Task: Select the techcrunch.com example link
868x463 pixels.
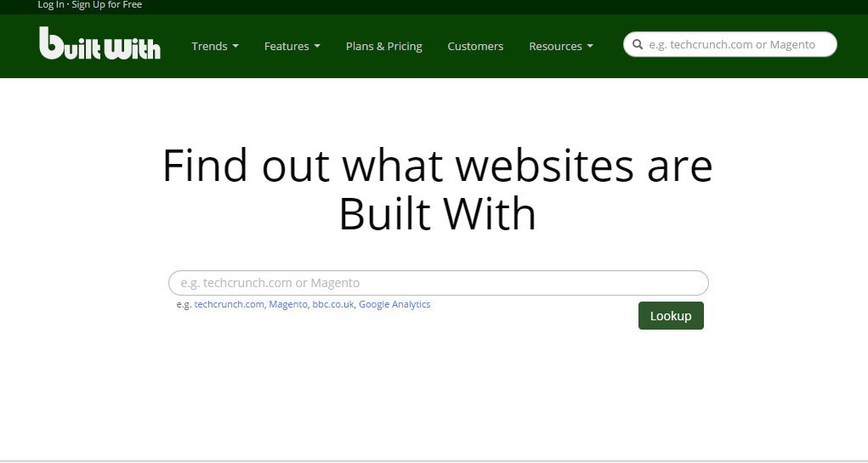Action: (230, 304)
